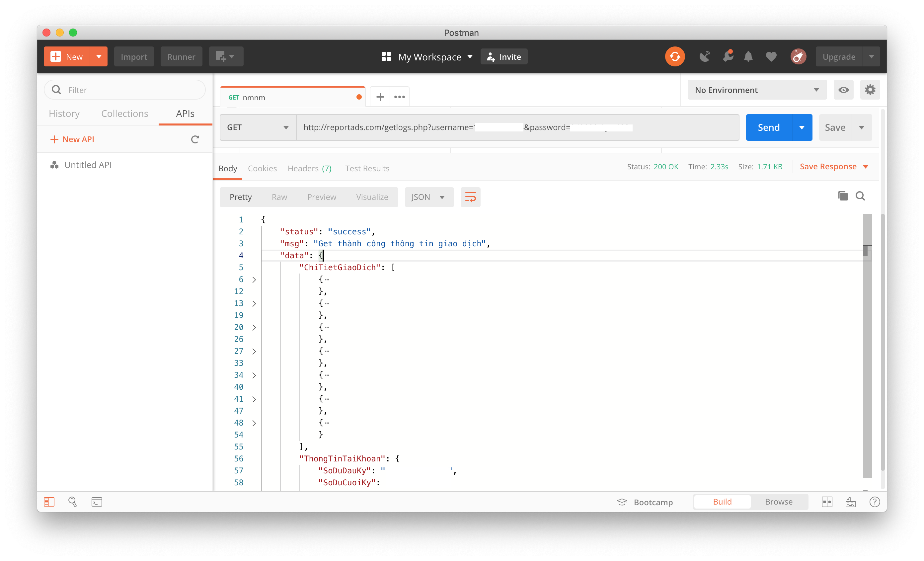Open the Headers (7) response tab
The height and width of the screenshot is (561, 924).
point(309,168)
